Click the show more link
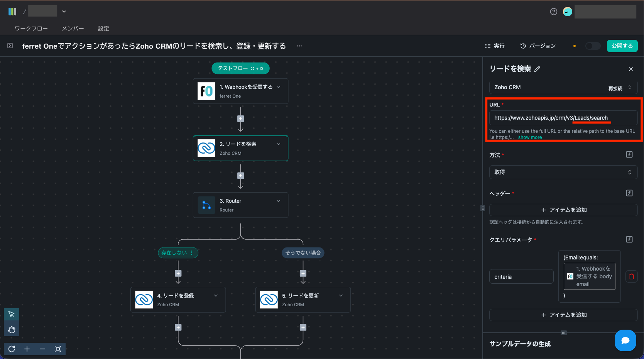 [530, 137]
